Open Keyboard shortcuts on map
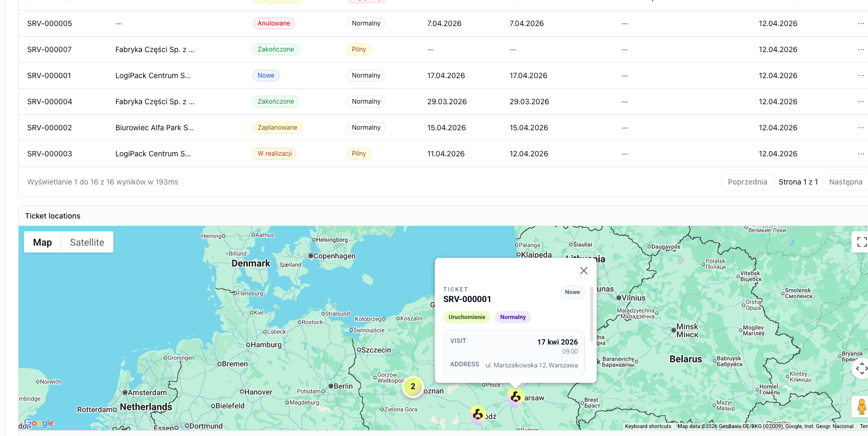The height and width of the screenshot is (436, 868). coord(648,426)
